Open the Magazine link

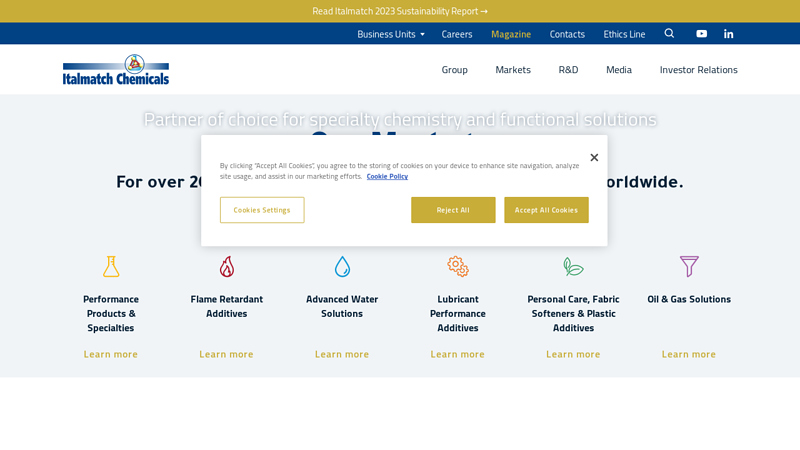511,34
